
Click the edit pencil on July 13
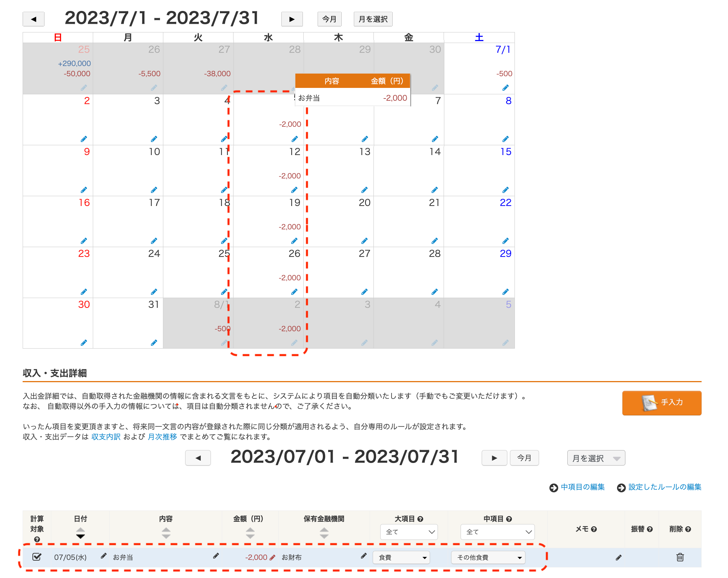tap(364, 190)
